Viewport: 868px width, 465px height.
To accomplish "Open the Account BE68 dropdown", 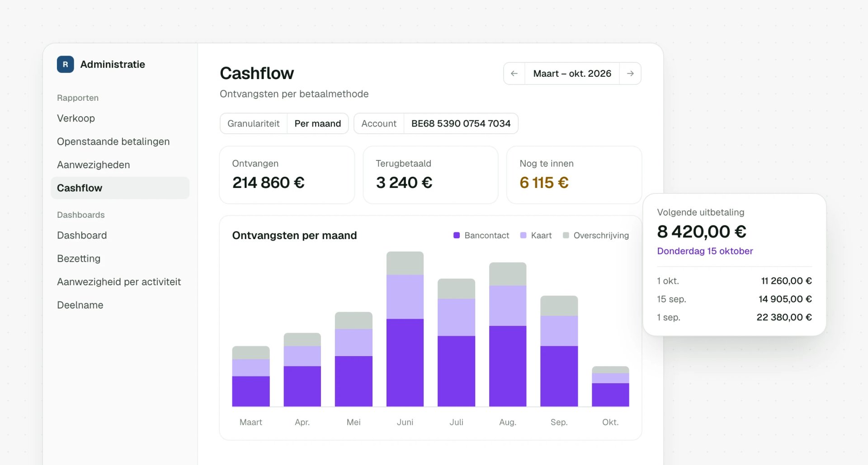I will pos(436,123).
